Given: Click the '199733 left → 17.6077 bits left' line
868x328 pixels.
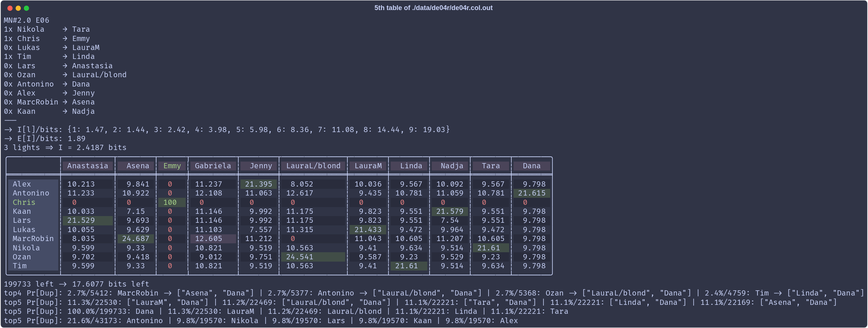Looking at the screenshot, I should [76, 284].
